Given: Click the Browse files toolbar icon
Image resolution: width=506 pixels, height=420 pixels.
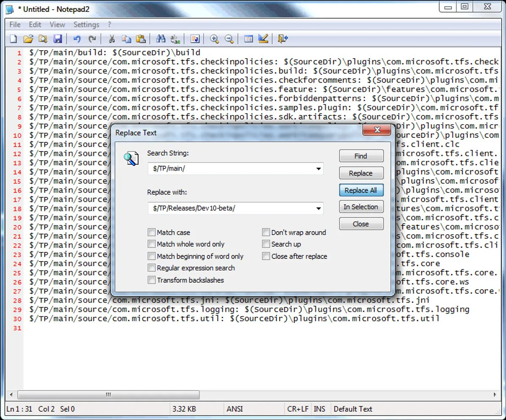Looking at the screenshot, I should (x=43, y=39).
